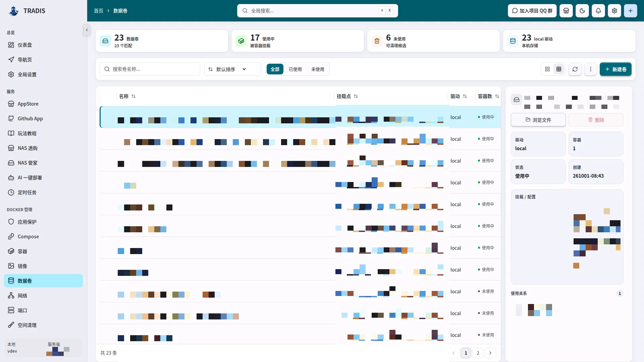644x362 pixels.
Task: Open notifications bell
Action: pyautogui.click(x=598, y=11)
